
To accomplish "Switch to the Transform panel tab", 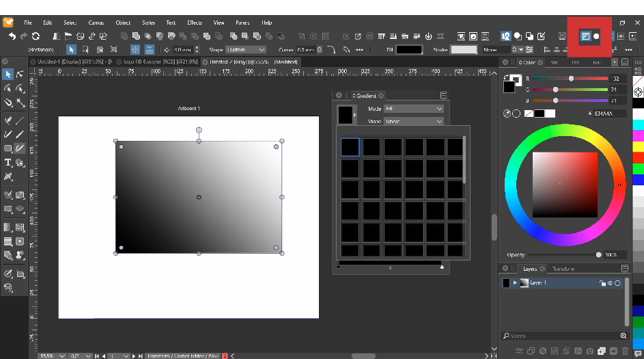I will [563, 269].
